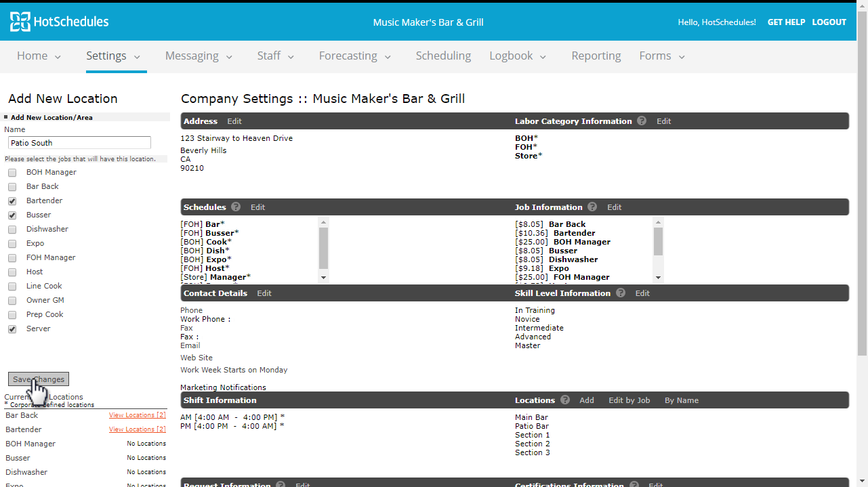Image resolution: width=868 pixels, height=487 pixels.
Task: Click Add in the Locations header
Action: pos(587,400)
